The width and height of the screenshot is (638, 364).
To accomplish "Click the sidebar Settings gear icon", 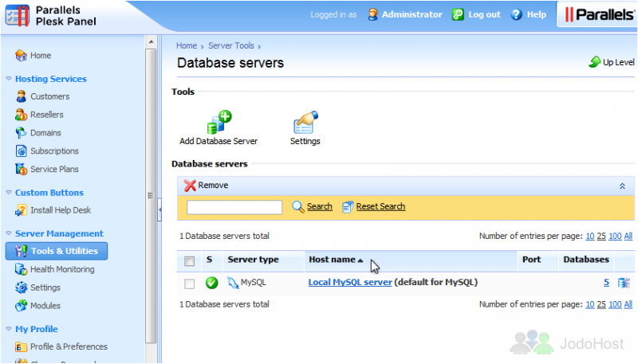I will [21, 288].
